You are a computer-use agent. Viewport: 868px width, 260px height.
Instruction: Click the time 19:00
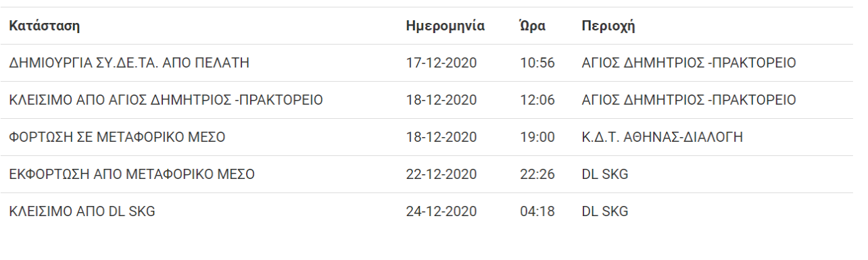[x=537, y=138]
